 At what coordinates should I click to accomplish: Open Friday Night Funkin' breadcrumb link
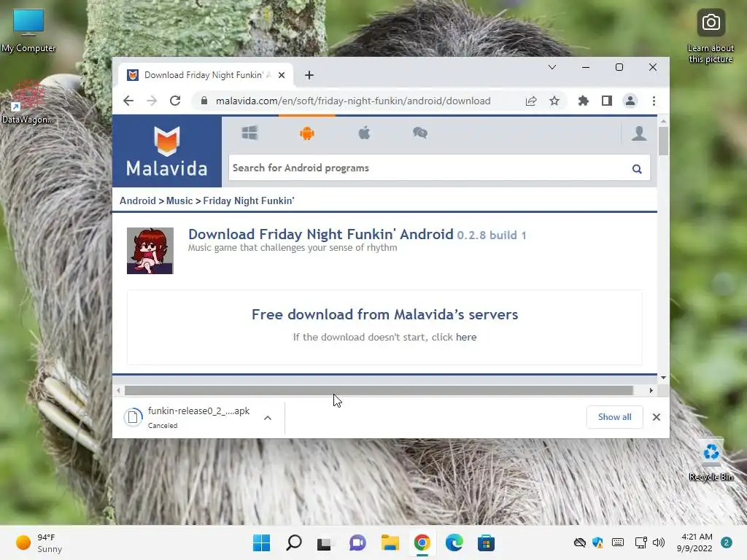[249, 201]
